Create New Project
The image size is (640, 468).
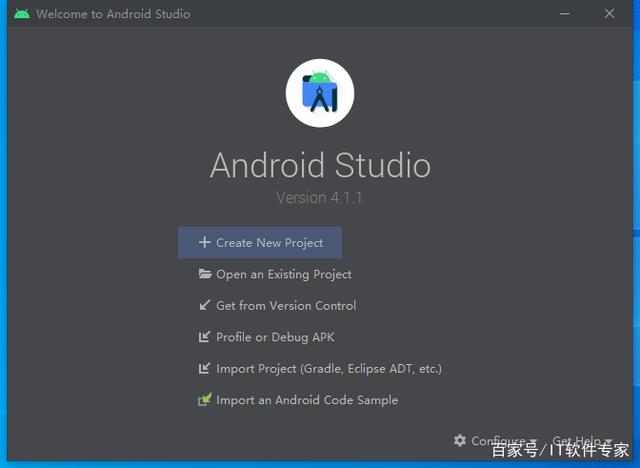tap(260, 243)
